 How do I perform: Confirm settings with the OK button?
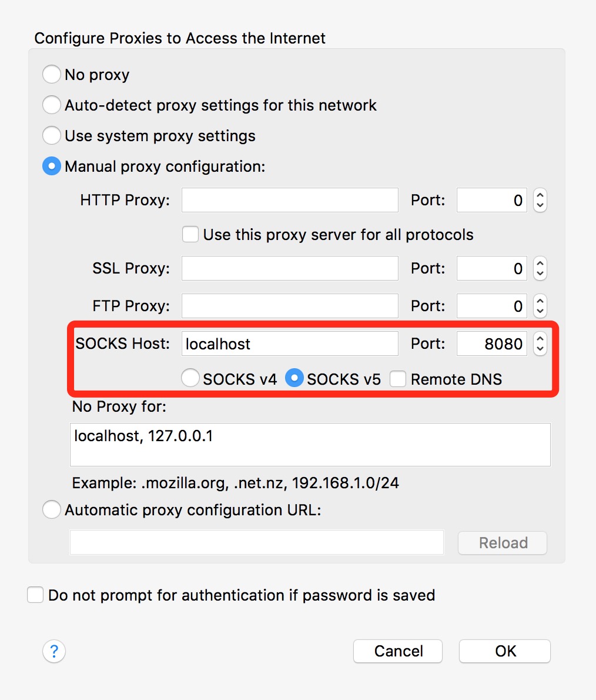tap(505, 651)
